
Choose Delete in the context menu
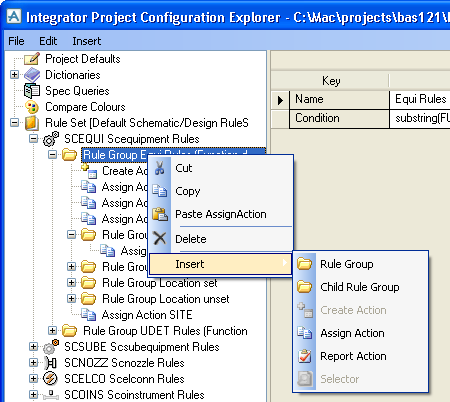pyautogui.click(x=191, y=239)
